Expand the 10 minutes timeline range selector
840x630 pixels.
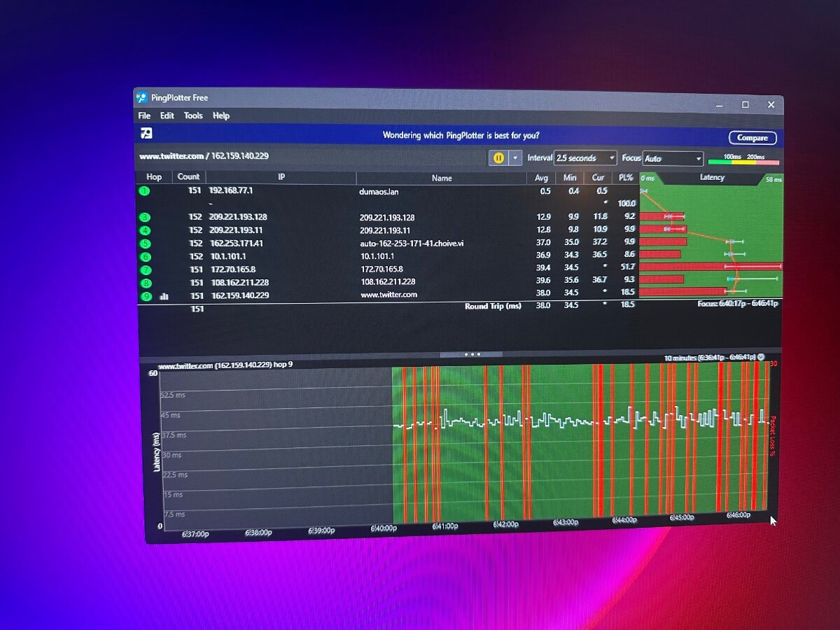[761, 357]
